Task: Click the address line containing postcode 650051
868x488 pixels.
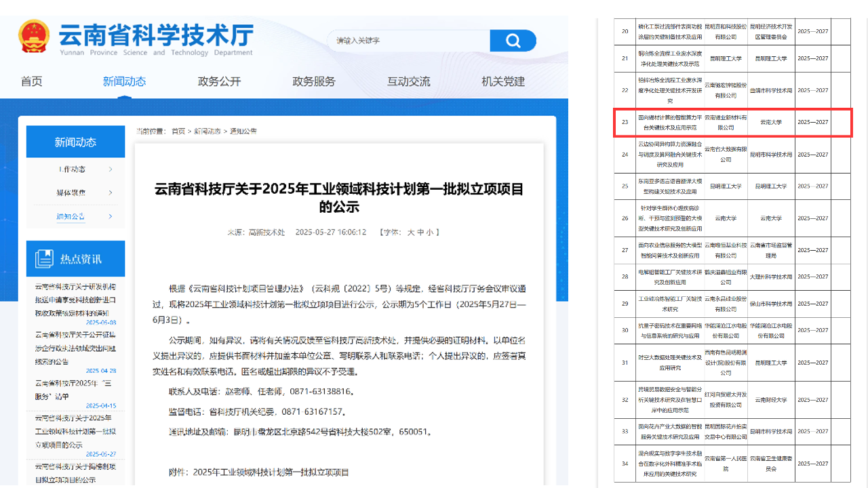Action: pyautogui.click(x=300, y=431)
